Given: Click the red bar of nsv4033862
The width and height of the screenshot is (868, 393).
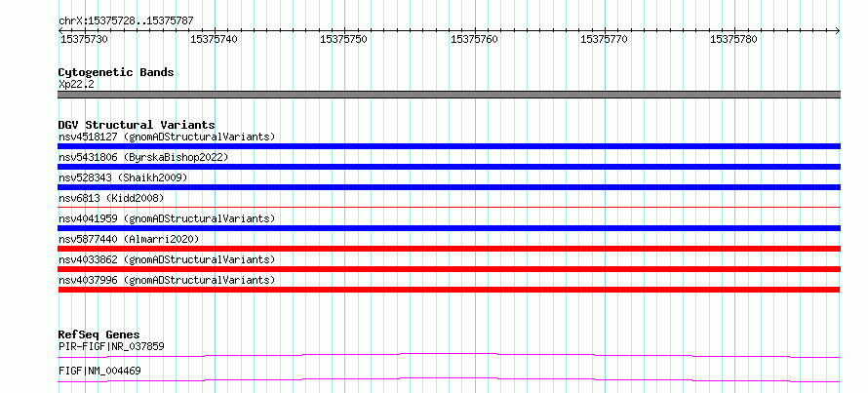Looking at the screenshot, I should (449, 269).
